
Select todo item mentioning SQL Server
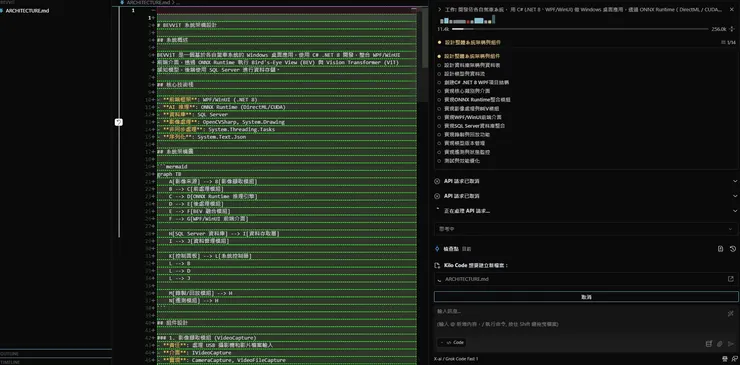click(x=475, y=126)
